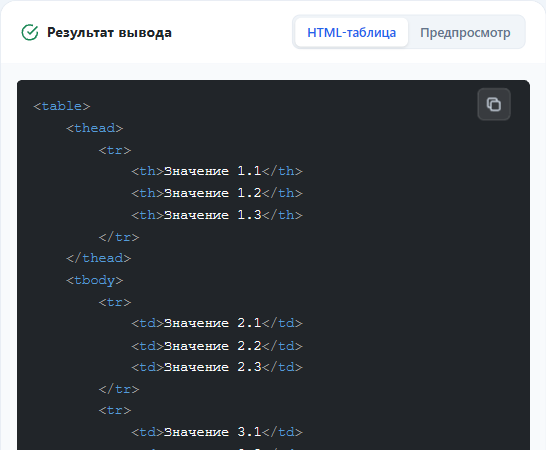Click the line with Значение 2.3
The image size is (546, 450).
tap(217, 367)
